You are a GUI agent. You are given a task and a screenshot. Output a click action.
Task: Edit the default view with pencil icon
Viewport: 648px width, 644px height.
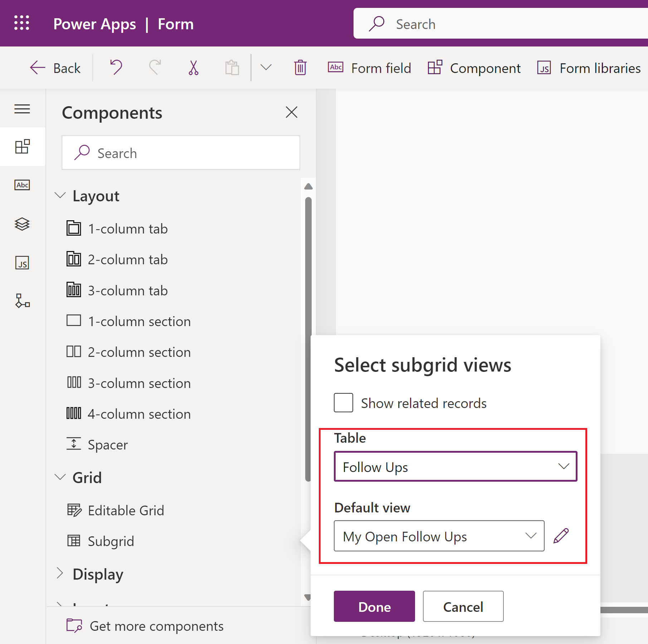[x=561, y=536]
